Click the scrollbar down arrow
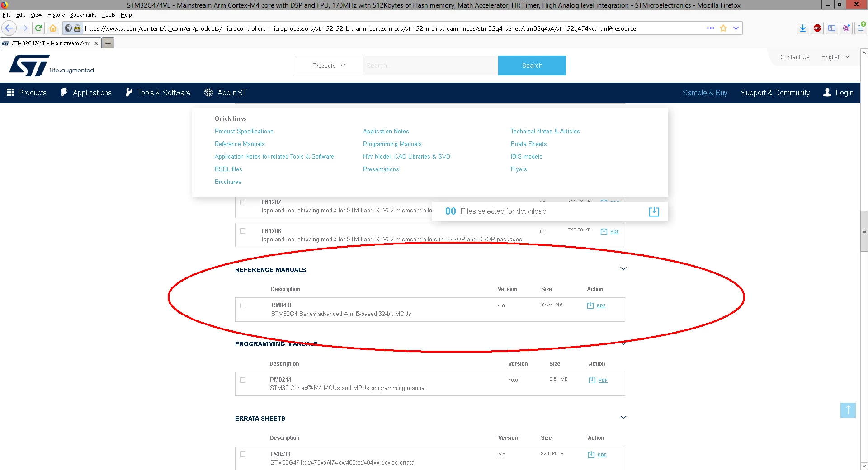Image resolution: width=868 pixels, height=470 pixels. coord(864,466)
